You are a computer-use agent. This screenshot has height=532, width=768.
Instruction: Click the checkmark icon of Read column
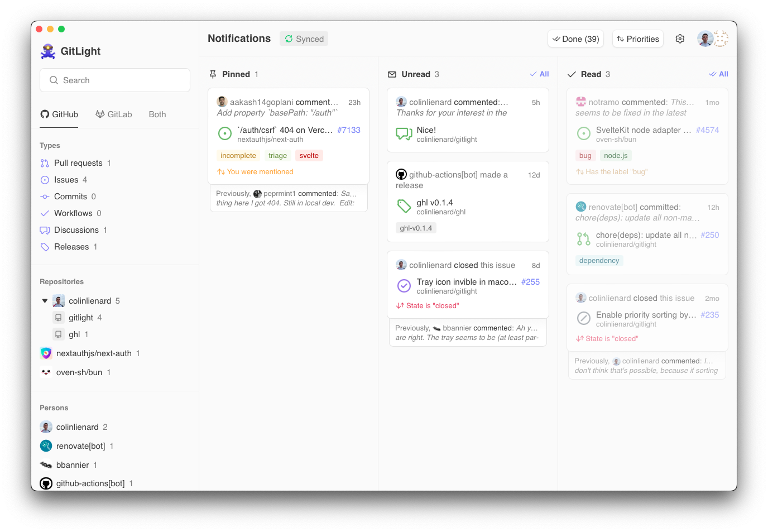pyautogui.click(x=572, y=74)
